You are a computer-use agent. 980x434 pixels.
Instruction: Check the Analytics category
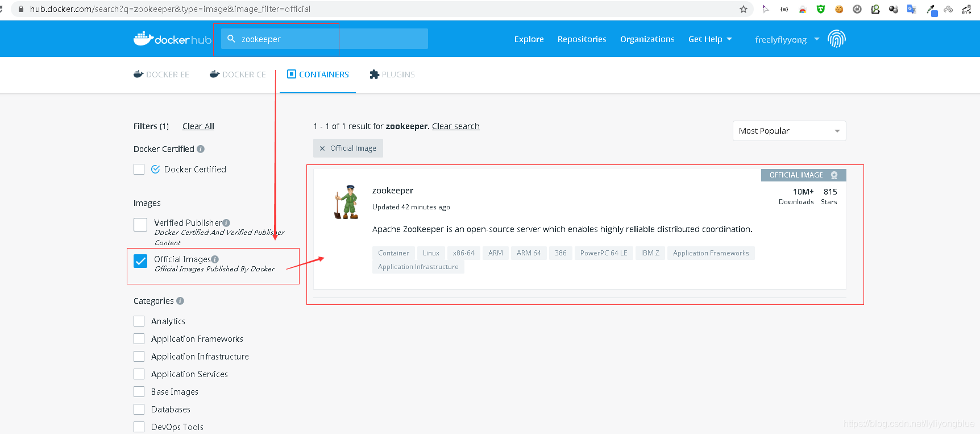click(139, 321)
